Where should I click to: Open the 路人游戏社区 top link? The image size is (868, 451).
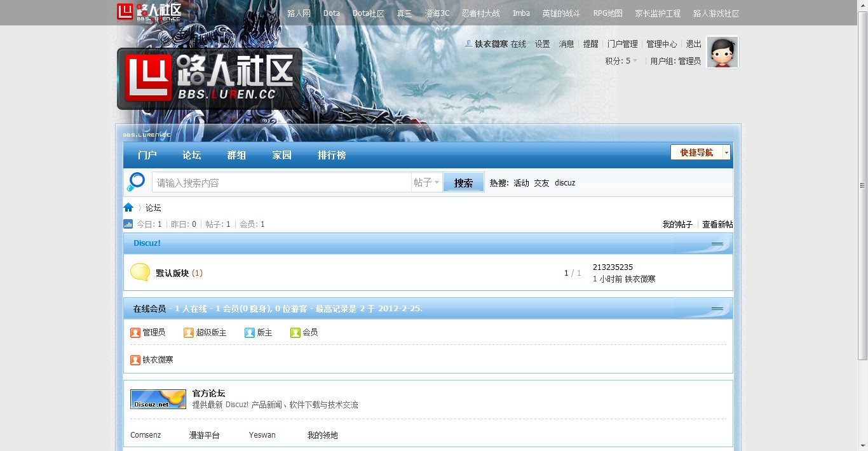(716, 13)
